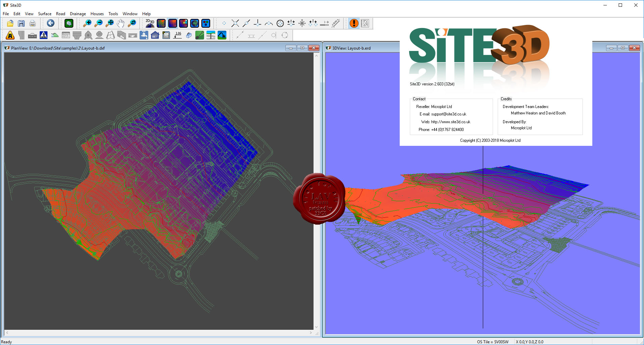Image resolution: width=644 pixels, height=345 pixels.
Task: Open the View menu
Action: point(29,14)
